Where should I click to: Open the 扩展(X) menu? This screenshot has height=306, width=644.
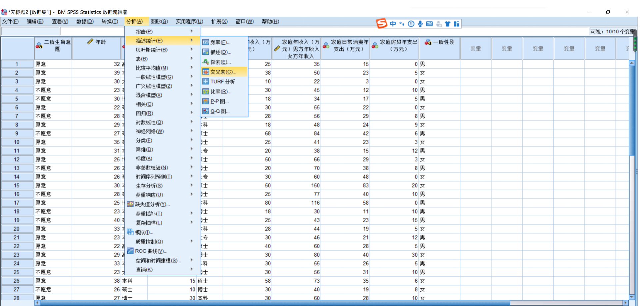219,21
